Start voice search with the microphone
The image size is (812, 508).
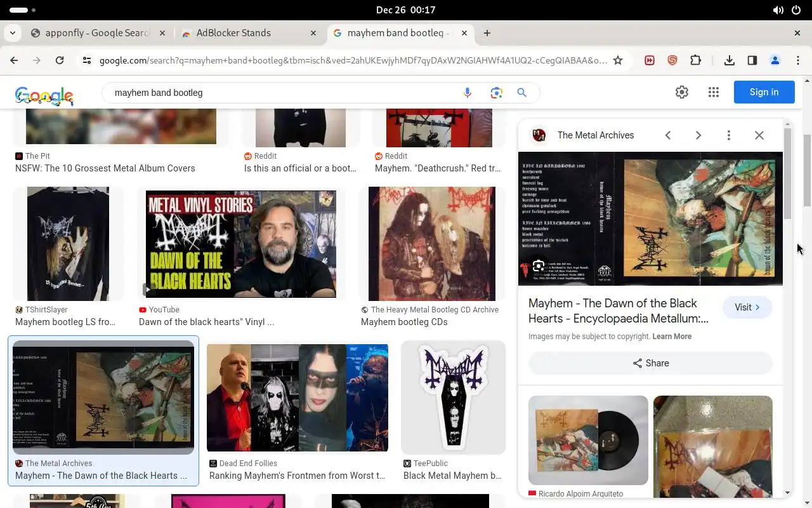click(x=468, y=93)
